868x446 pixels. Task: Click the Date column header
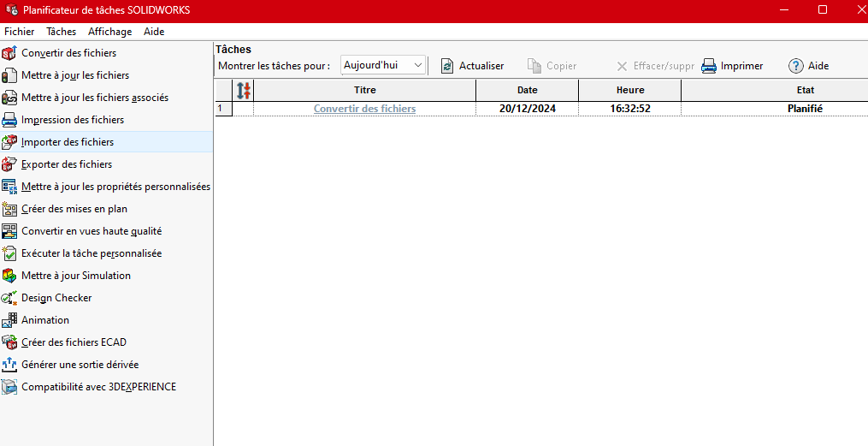tap(528, 90)
